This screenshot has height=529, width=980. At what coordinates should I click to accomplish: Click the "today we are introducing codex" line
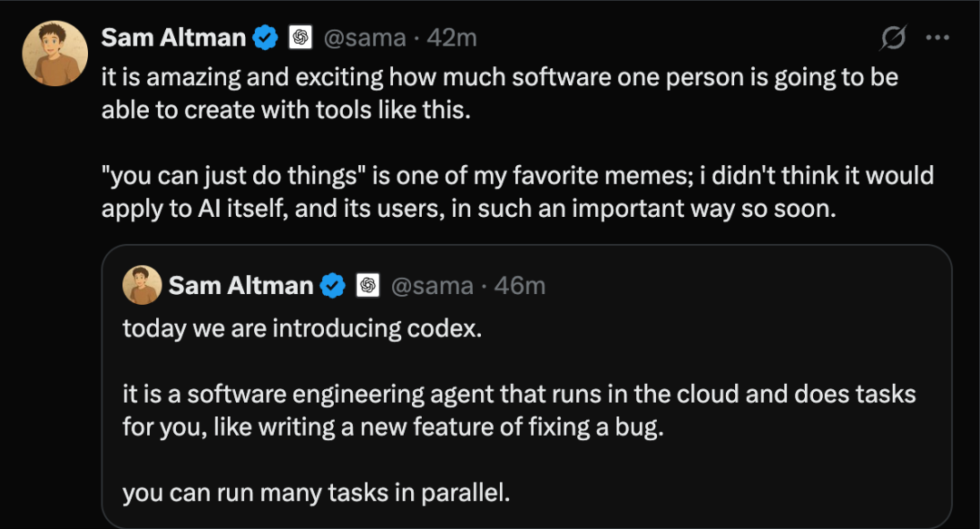click(301, 328)
